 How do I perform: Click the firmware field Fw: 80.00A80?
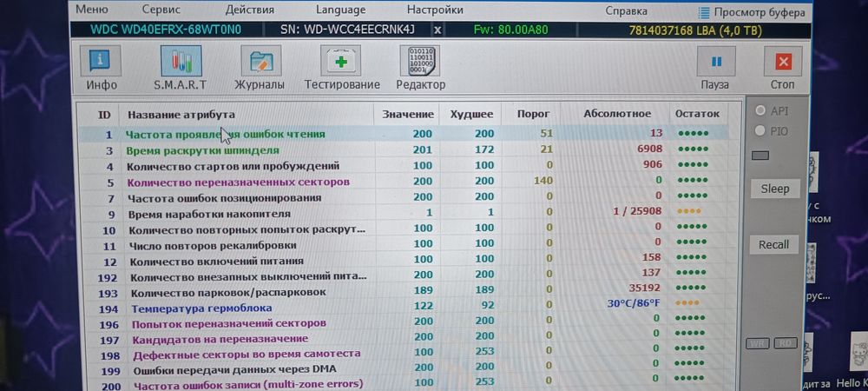pos(511,30)
